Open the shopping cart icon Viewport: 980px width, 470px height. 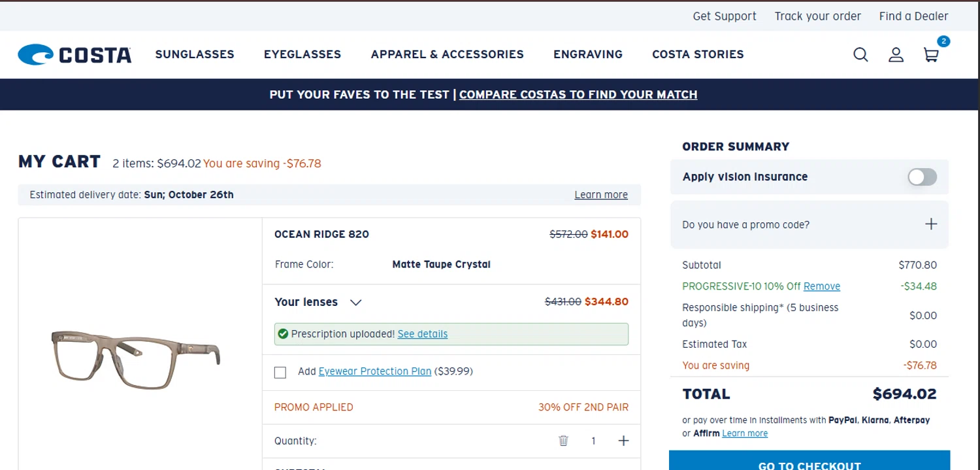click(931, 55)
